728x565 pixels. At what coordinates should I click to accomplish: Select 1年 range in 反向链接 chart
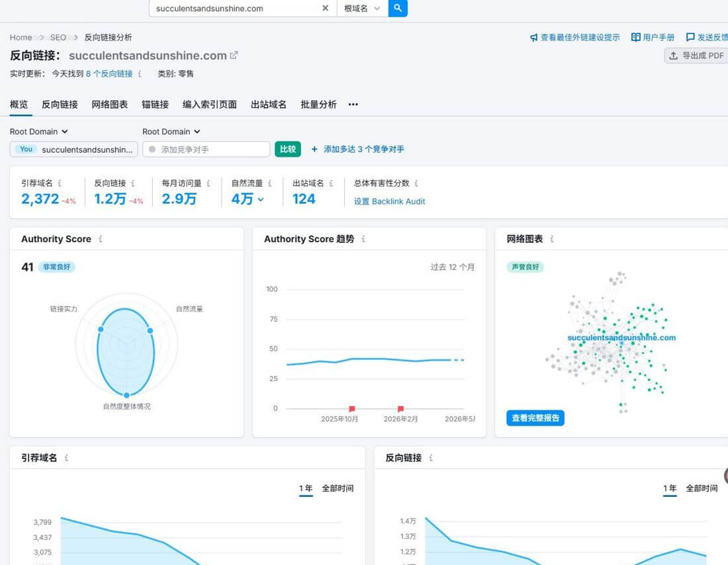pos(670,488)
